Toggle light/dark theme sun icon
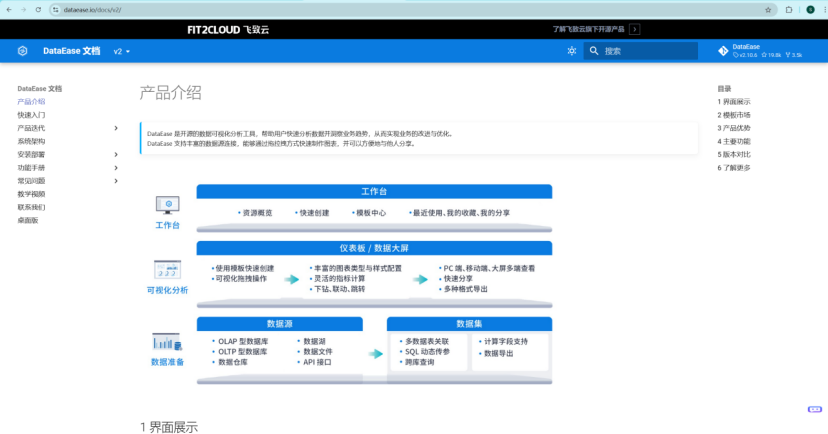 pos(571,51)
